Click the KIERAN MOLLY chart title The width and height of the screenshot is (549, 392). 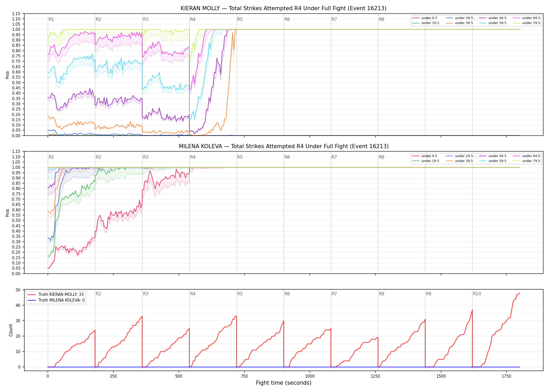283,8
